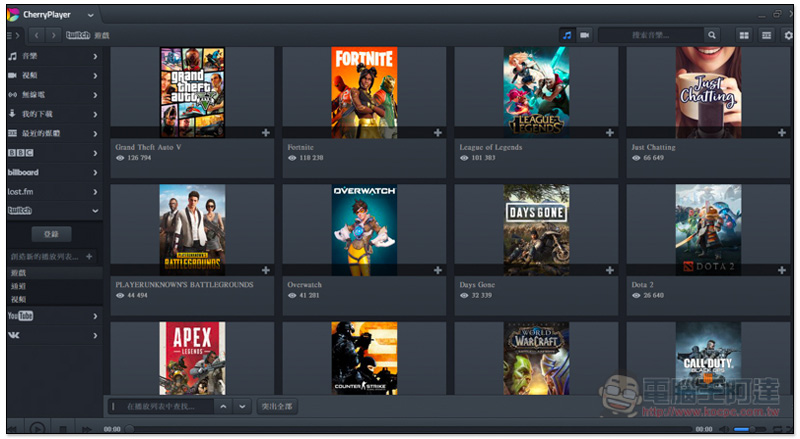This screenshot has height=439, width=800.
Task: Open the League of Legends thumbnail
Action: click(536, 92)
